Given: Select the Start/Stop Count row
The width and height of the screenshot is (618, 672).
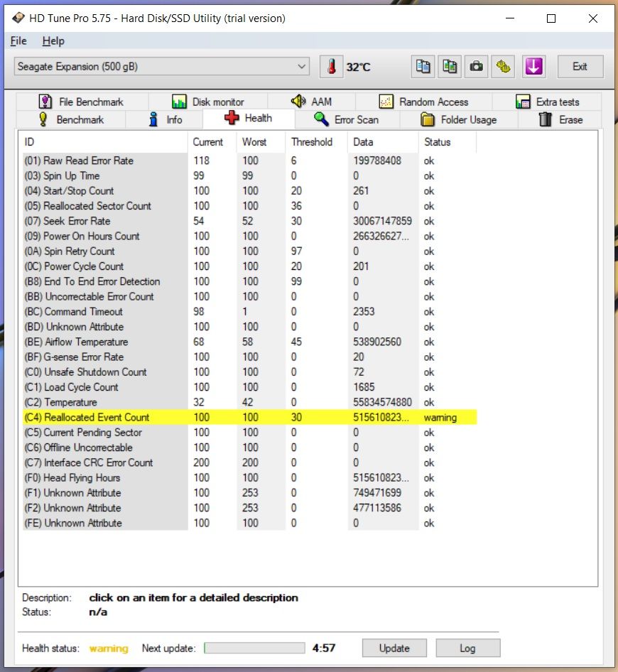Looking at the screenshot, I should point(249,190).
